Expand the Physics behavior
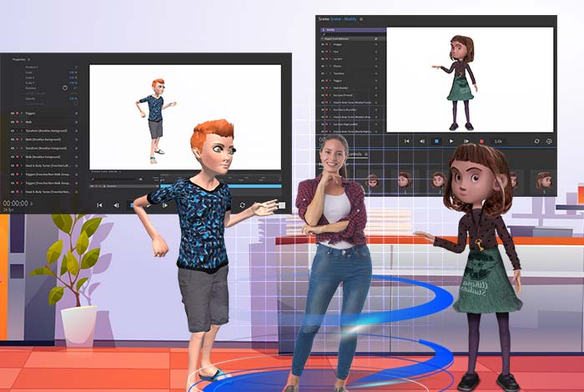 click(330, 66)
